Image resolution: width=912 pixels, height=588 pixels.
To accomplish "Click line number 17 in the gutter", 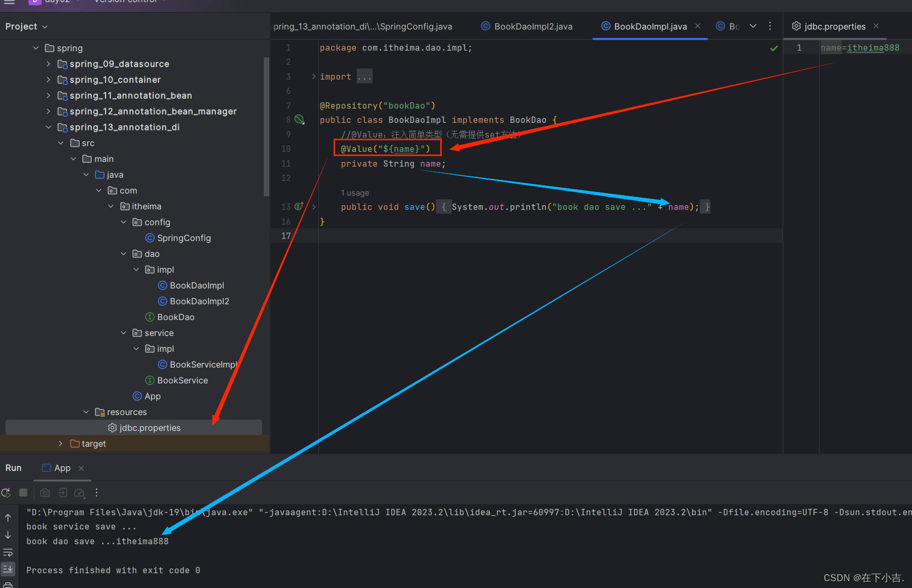I will coord(286,236).
